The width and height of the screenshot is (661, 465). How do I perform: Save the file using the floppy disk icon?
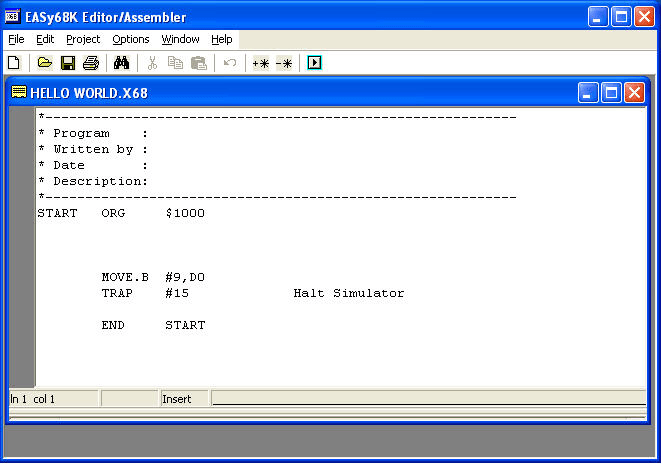click(x=68, y=63)
